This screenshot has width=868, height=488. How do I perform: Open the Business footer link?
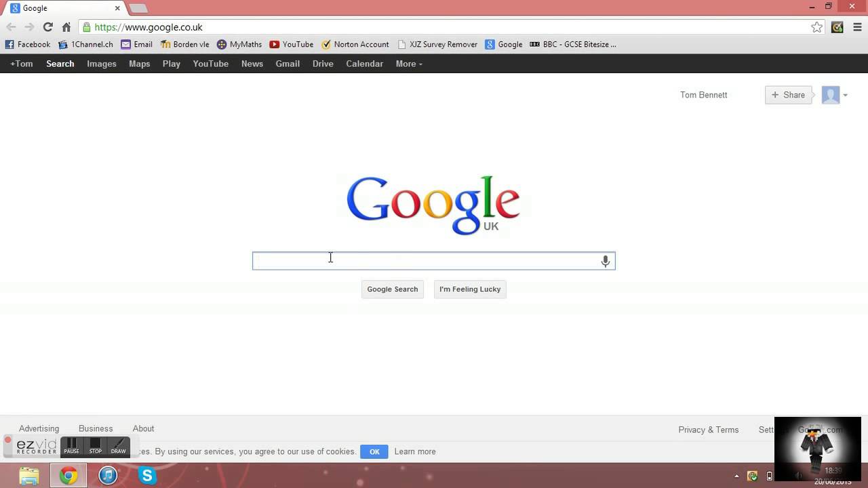point(96,428)
